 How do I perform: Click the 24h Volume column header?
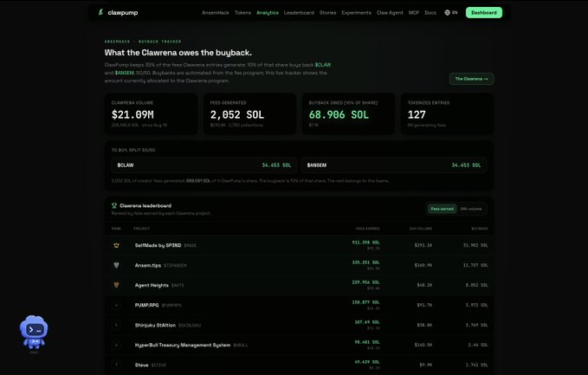(420, 229)
